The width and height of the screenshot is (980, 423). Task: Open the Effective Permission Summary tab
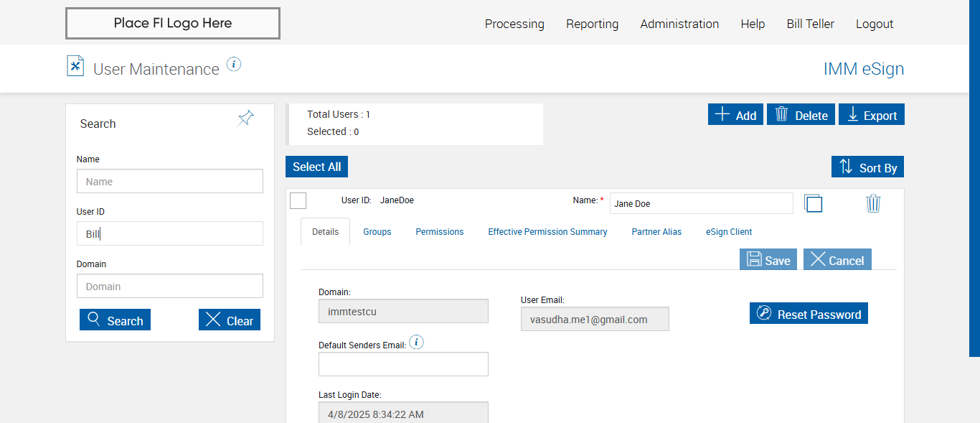[547, 232]
